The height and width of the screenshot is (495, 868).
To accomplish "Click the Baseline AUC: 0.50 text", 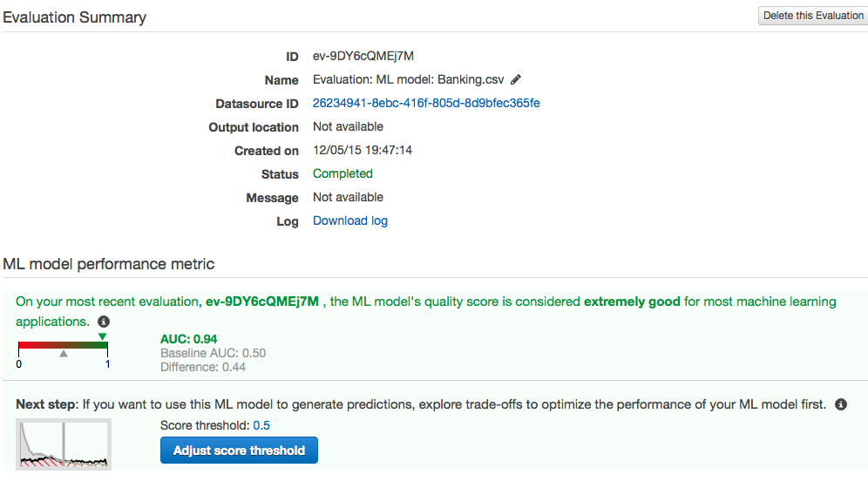I will click(x=214, y=353).
